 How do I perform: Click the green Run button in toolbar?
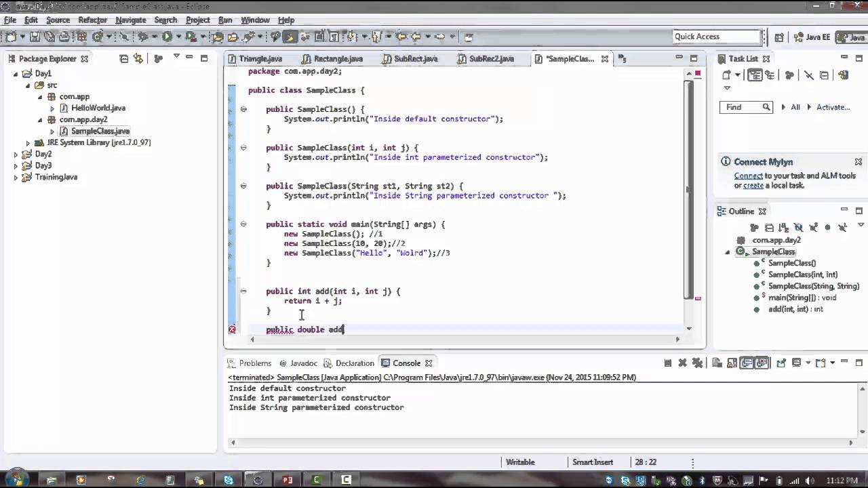pyautogui.click(x=167, y=37)
